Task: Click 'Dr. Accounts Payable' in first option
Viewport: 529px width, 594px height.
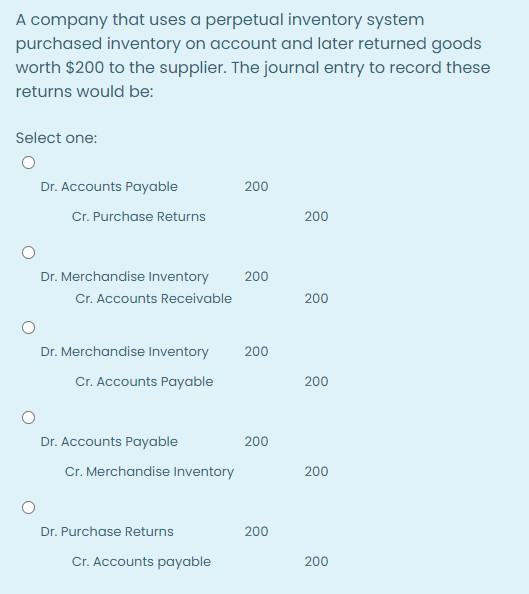Action: pyautogui.click(x=109, y=187)
